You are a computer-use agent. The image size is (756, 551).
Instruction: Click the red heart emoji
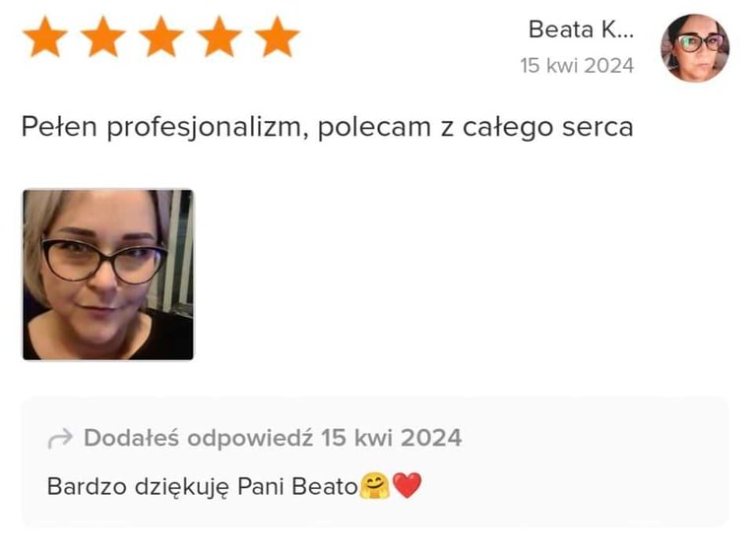408,485
